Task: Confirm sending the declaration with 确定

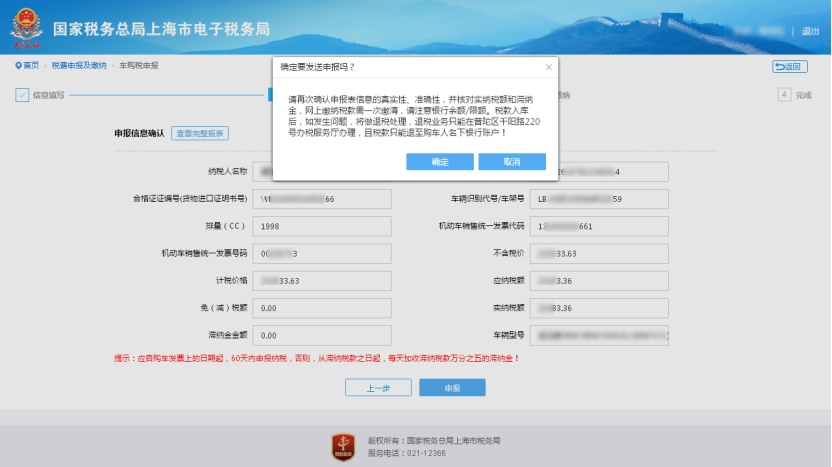Action: click(x=439, y=162)
